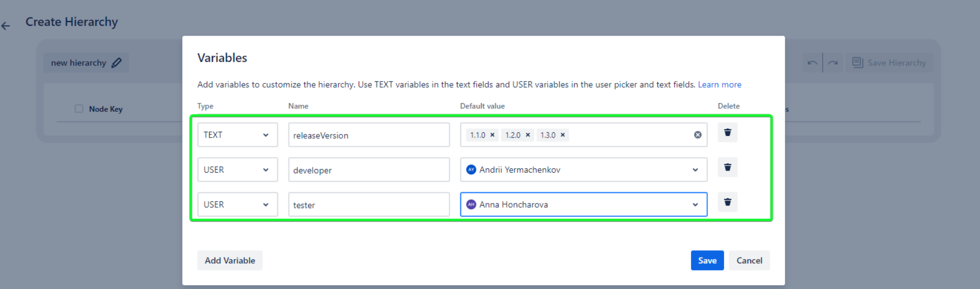Screen dimensions: 980x289
Task: Remove the 1.1.0 value tag
Action: pos(492,135)
